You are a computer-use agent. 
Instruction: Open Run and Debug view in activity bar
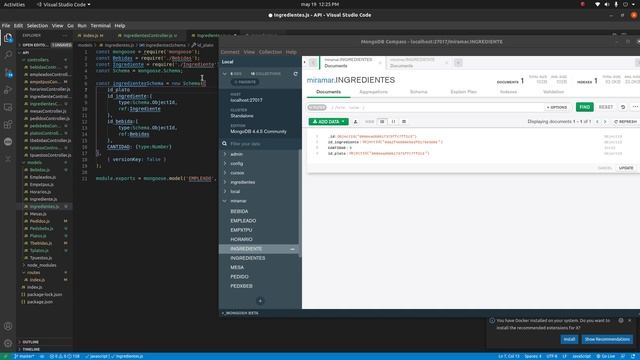[x=8, y=90]
